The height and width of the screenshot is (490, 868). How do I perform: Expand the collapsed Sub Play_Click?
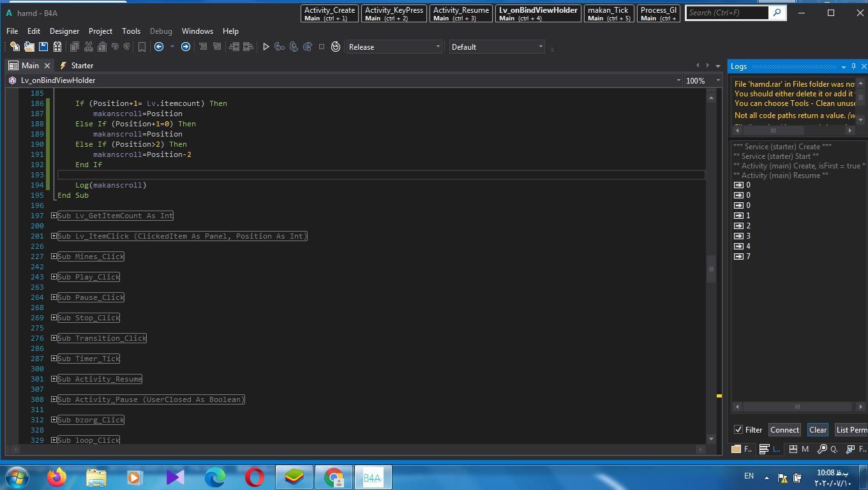click(x=54, y=277)
